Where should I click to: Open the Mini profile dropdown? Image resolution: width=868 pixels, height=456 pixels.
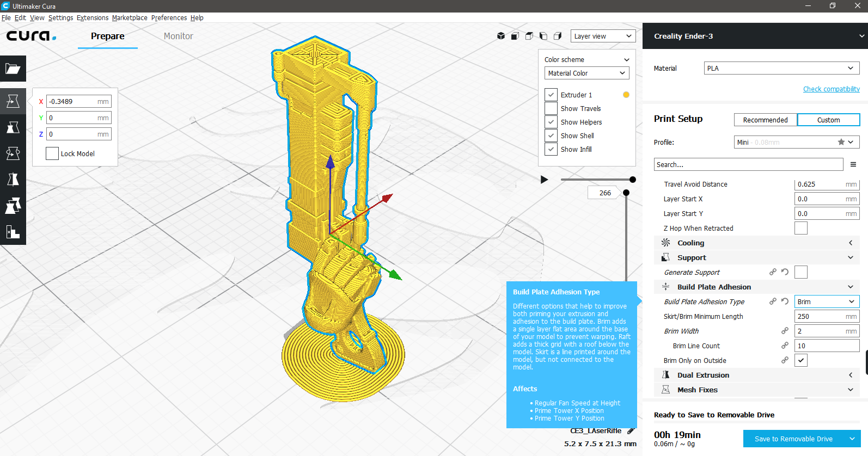pos(797,142)
